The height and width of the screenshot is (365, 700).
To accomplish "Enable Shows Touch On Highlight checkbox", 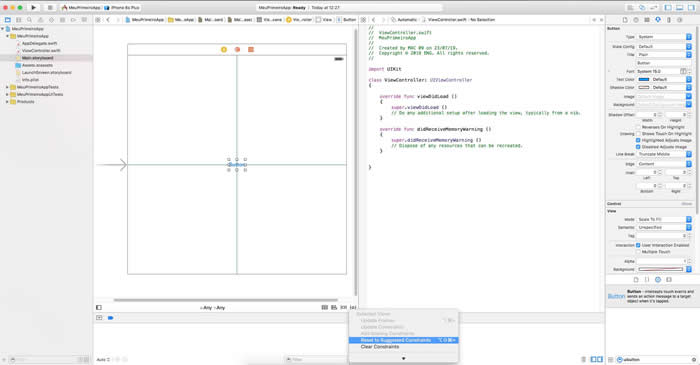I will point(638,133).
